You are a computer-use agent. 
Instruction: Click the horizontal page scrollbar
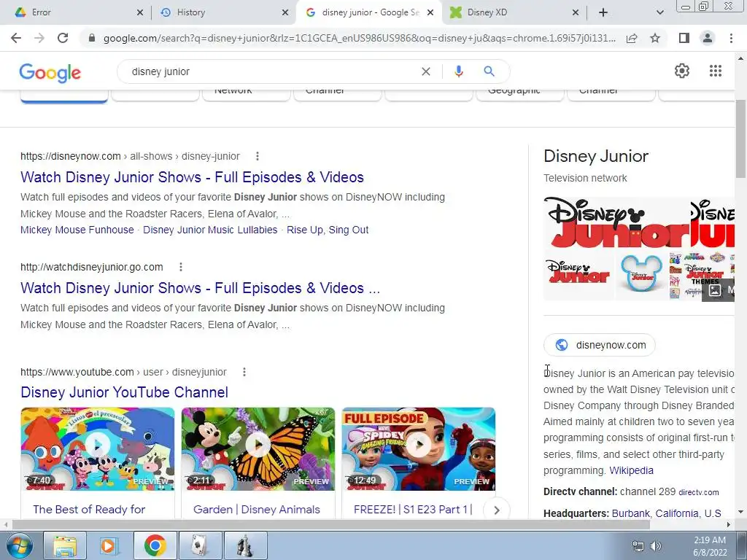(330, 524)
